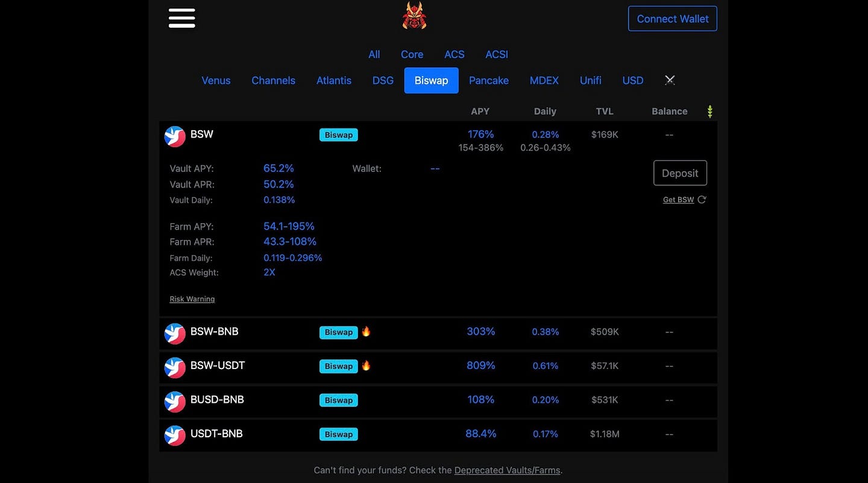Select the Core filter
Image resolution: width=868 pixels, height=483 pixels.
click(x=412, y=54)
